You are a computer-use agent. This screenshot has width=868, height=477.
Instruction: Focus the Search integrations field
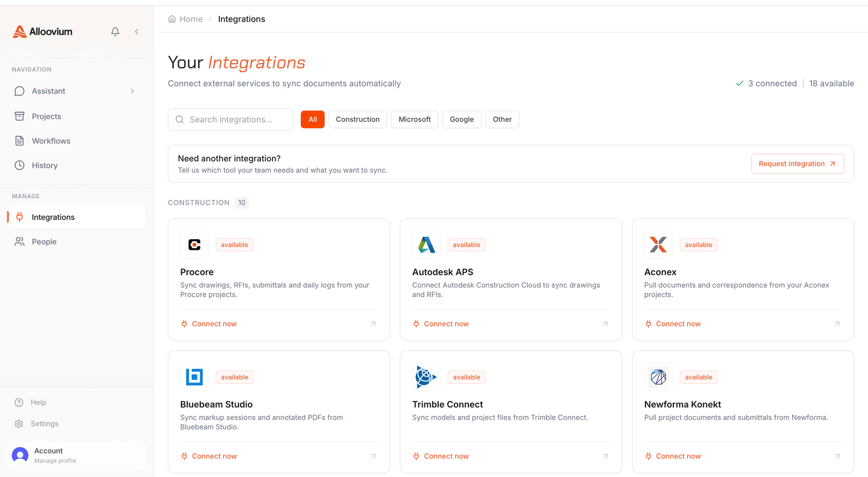tap(231, 119)
